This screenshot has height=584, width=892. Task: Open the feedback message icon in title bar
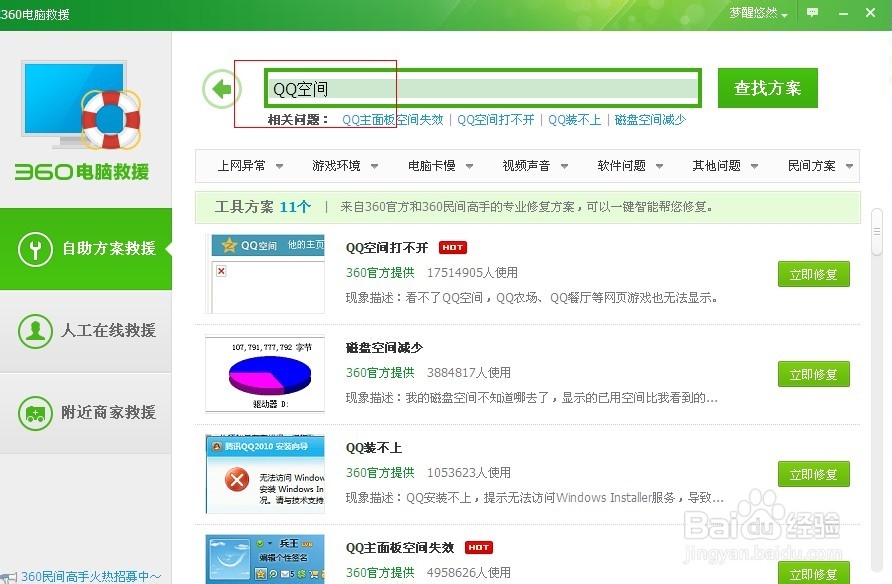pyautogui.click(x=812, y=13)
